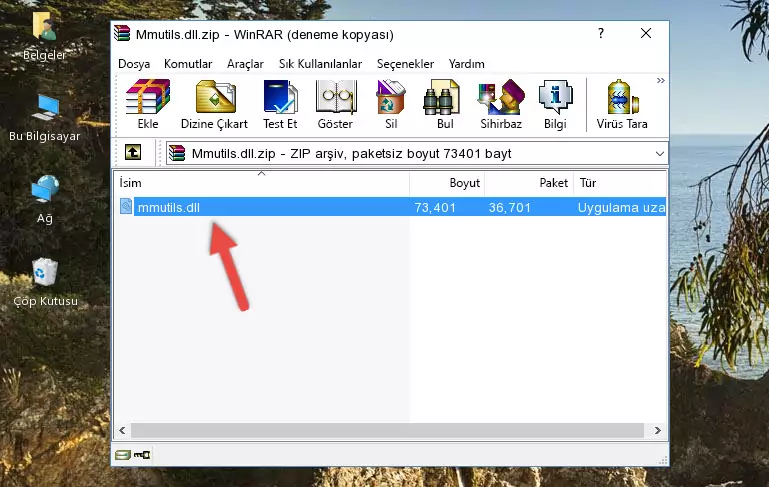Click the archive path text field

(x=417, y=154)
